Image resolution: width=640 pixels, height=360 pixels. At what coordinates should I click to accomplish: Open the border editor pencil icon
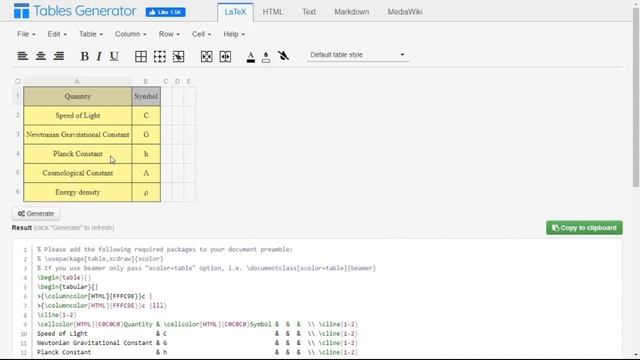(x=178, y=56)
